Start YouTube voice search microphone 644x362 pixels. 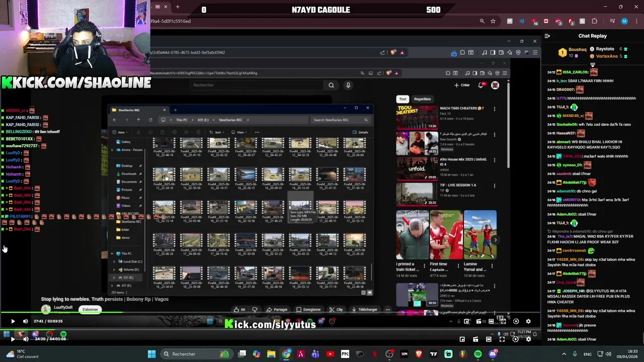[348, 85]
